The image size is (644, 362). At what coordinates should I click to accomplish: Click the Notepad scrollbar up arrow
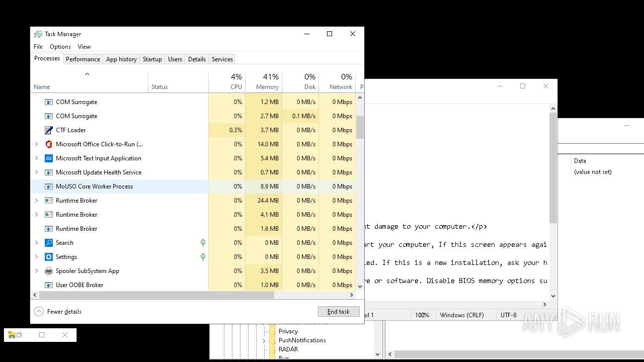(553, 109)
